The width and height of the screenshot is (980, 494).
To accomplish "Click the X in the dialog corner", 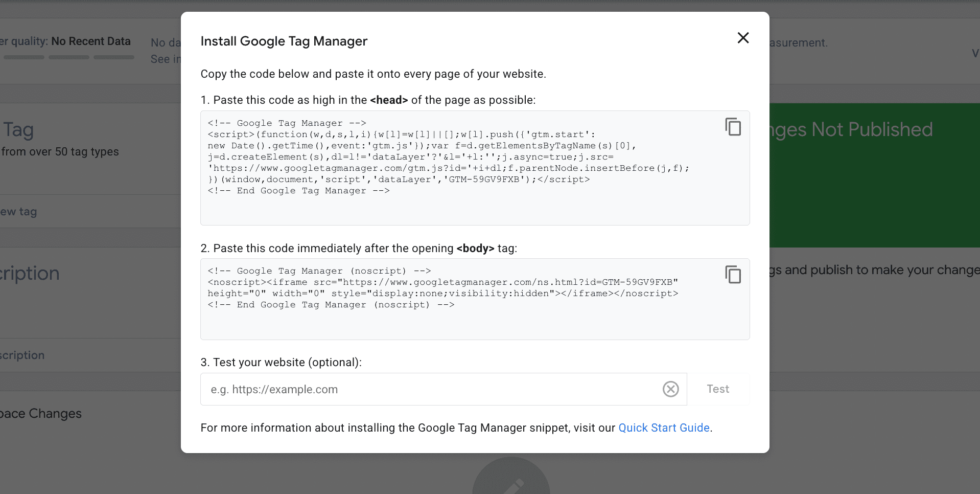I will (x=743, y=38).
